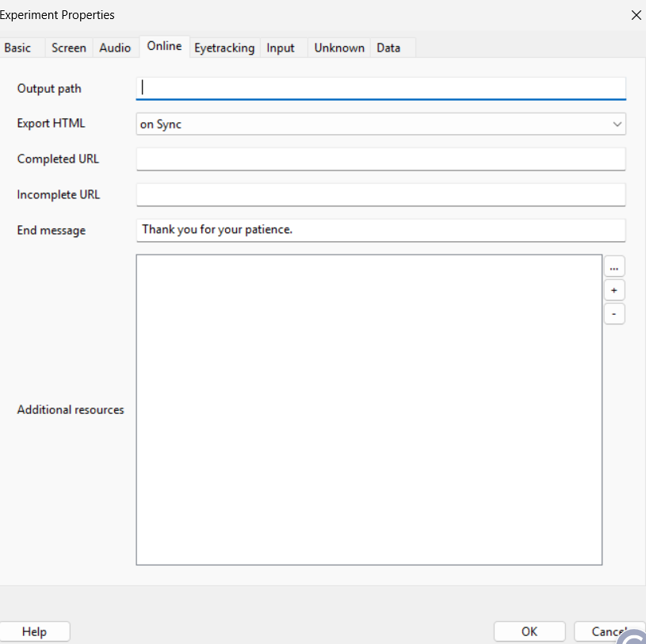Click the browse "..." button for resources
646x644 pixels.
[x=614, y=266]
